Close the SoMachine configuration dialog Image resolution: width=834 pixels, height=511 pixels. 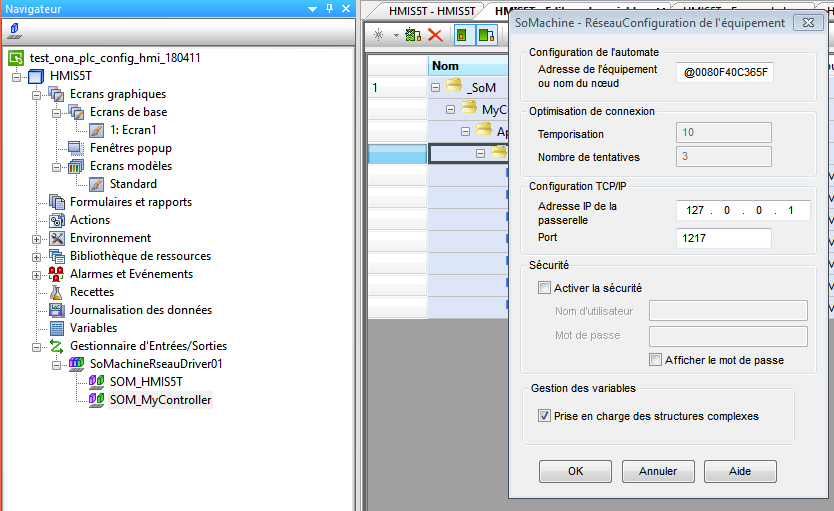808,22
